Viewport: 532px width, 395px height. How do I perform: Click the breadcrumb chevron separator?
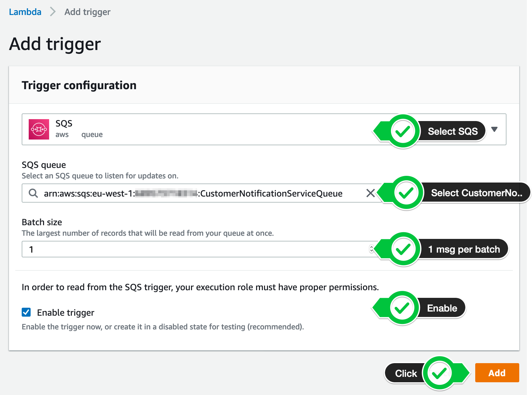coord(53,12)
